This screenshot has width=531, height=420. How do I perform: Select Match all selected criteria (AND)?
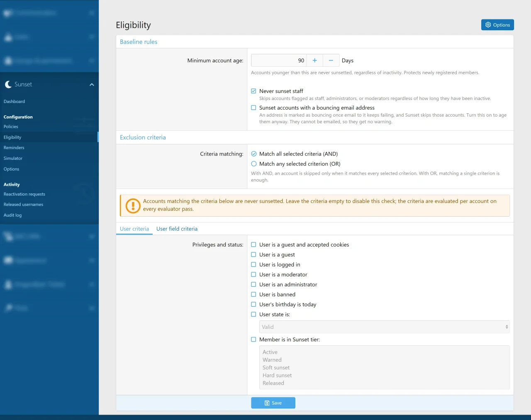tap(254, 154)
